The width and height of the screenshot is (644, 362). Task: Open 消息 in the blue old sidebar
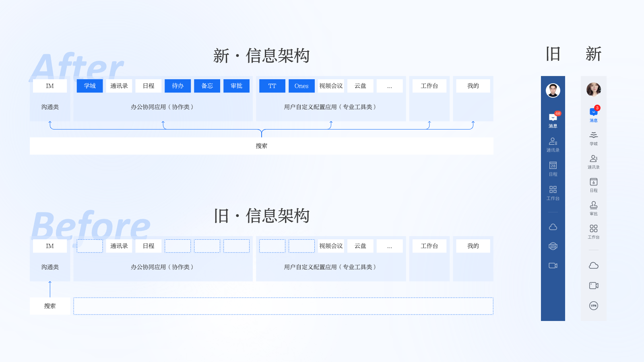pos(553,119)
